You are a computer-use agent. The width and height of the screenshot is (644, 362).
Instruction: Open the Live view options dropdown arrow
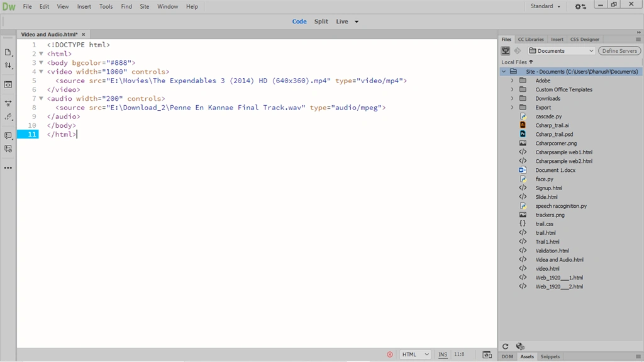click(x=357, y=22)
